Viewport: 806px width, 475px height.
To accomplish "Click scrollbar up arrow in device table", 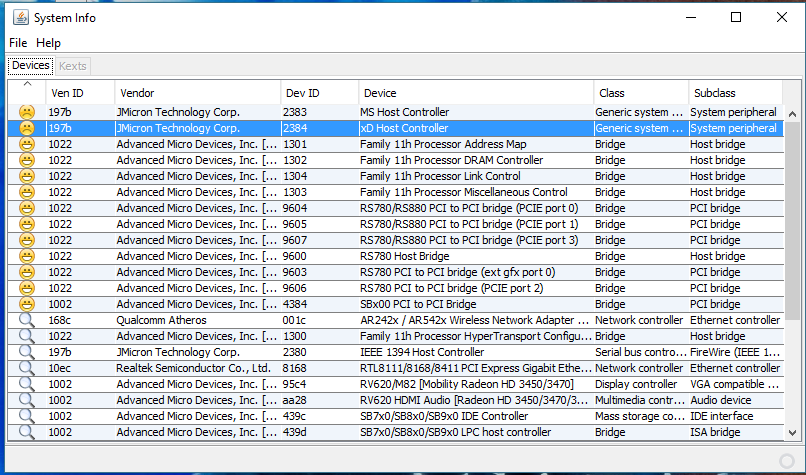I will [792, 114].
